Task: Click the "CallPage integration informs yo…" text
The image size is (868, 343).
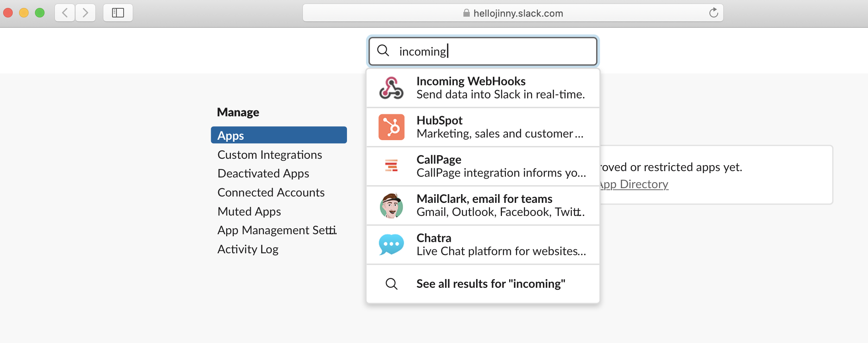Action: [501, 173]
